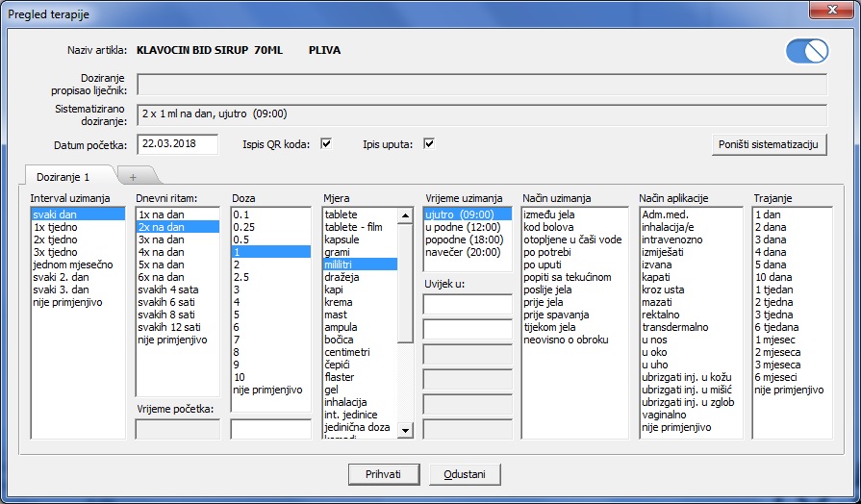Select 'u podne (12:00)' time
861x504 pixels.
tap(468, 227)
